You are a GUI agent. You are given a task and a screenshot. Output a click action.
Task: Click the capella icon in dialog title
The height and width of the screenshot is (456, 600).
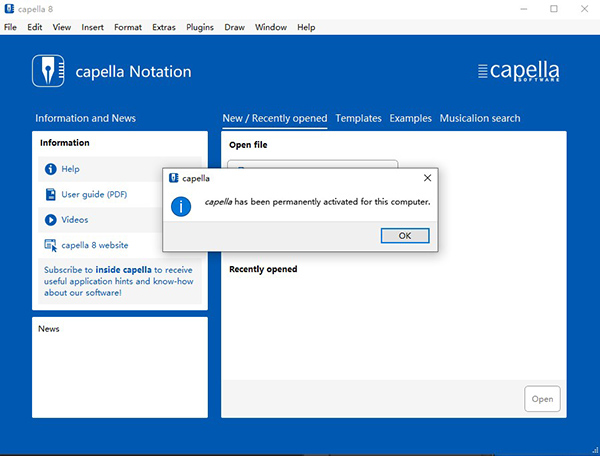pos(174,178)
